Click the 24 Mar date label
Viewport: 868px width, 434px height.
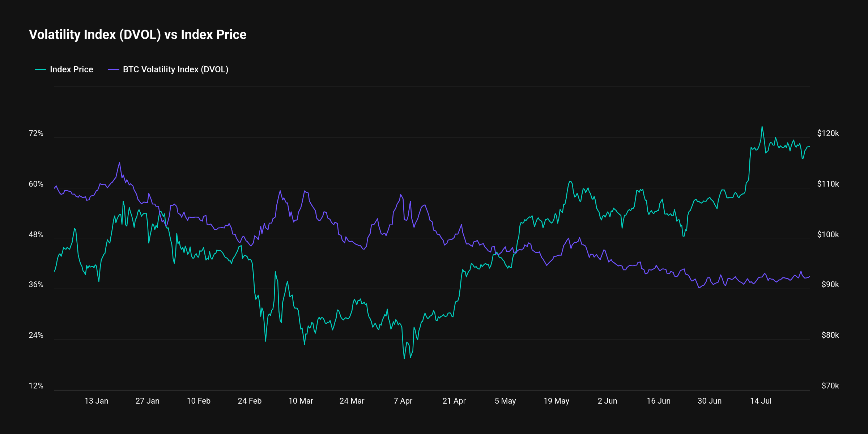pyautogui.click(x=352, y=401)
